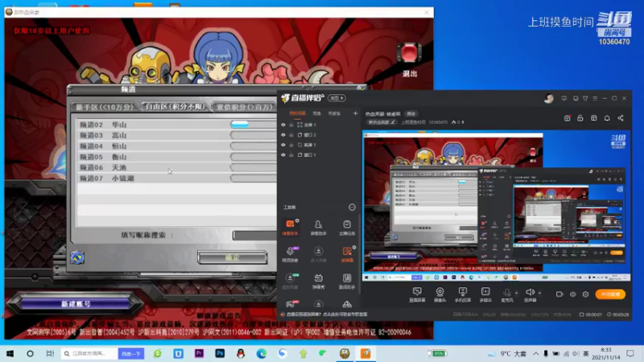
Task: Open the orange tool at right of middle toolbox row
Action: 347,254
